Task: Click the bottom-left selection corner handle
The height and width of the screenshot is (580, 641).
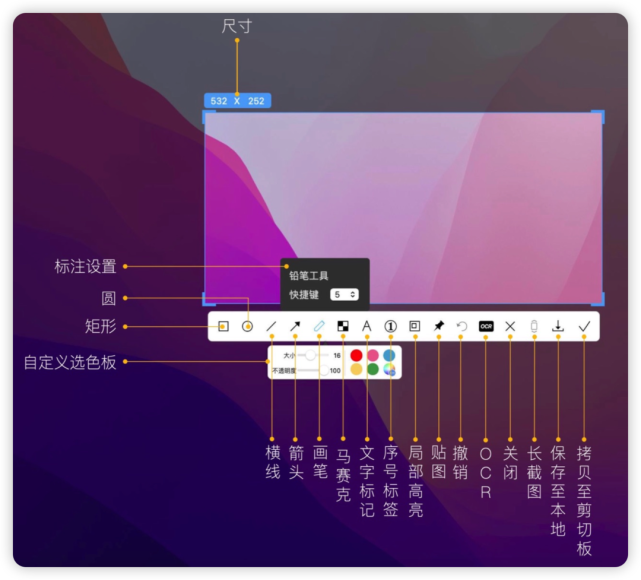Action: coord(208,300)
